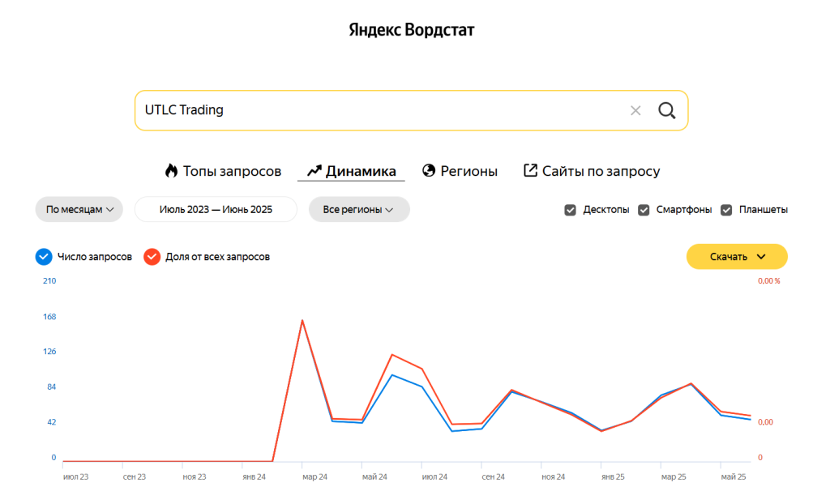This screenshot has height=504, width=830.
Task: Expand the Все регионы dropdown
Action: click(x=358, y=209)
